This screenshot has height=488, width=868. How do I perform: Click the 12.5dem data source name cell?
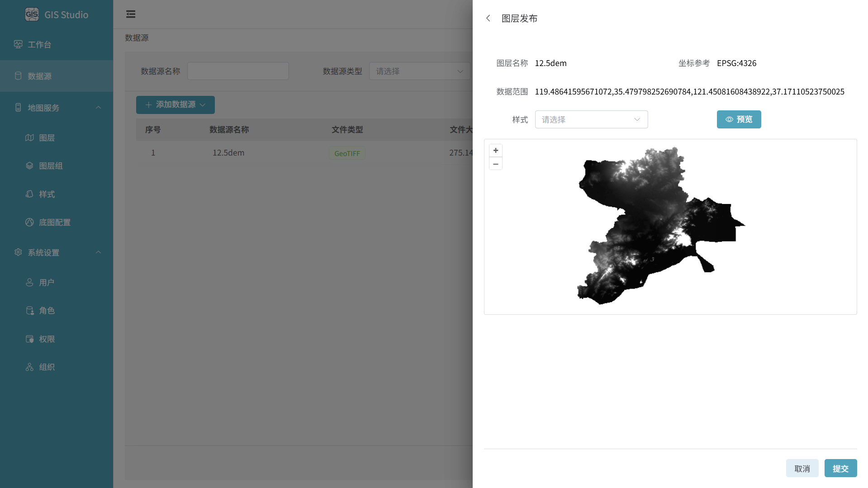click(228, 153)
